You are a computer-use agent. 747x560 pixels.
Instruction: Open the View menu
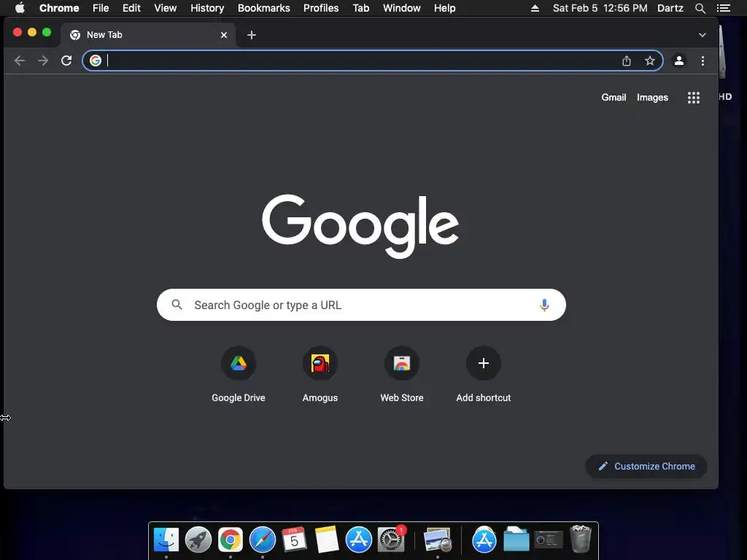[166, 8]
